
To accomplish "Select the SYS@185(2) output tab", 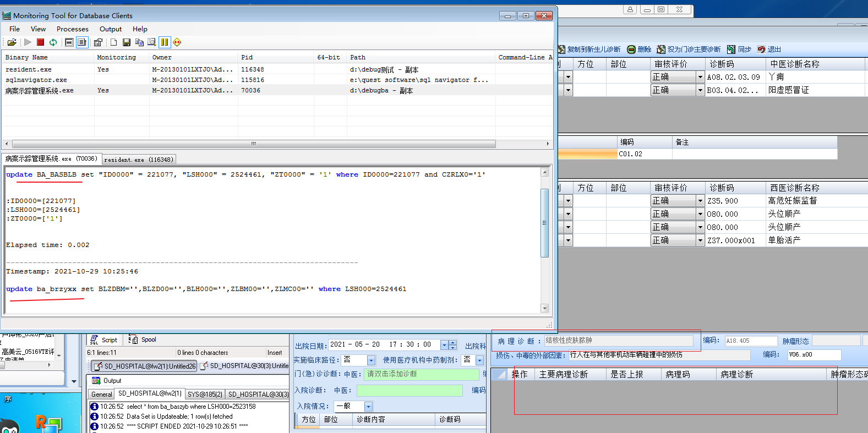I will point(205,394).
